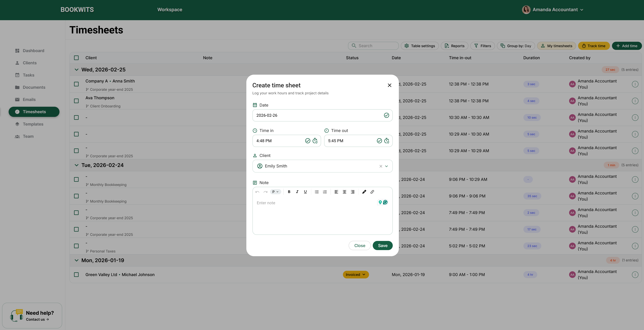
Task: Toggle italic formatting in note toolbar
Action: point(297,192)
